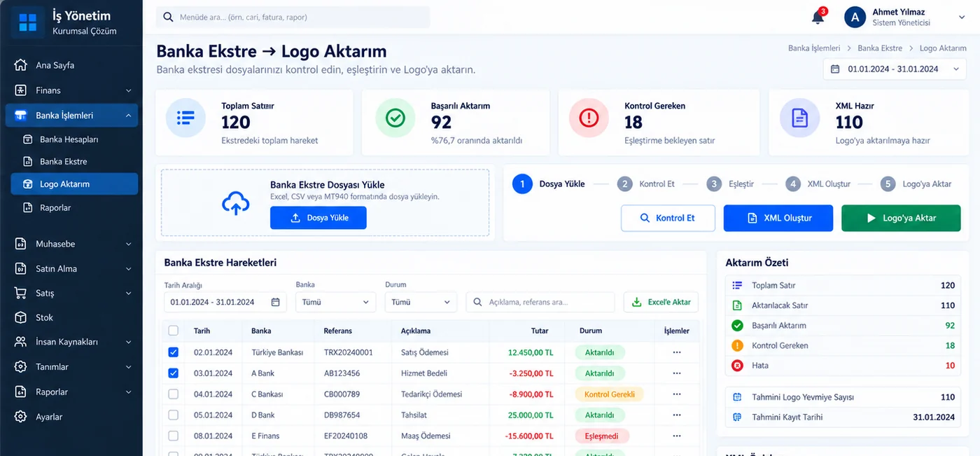The height and width of the screenshot is (456, 980).
Task: Click the Tahmini Logo Yevmiye Sayısı icon
Action: [737, 397]
